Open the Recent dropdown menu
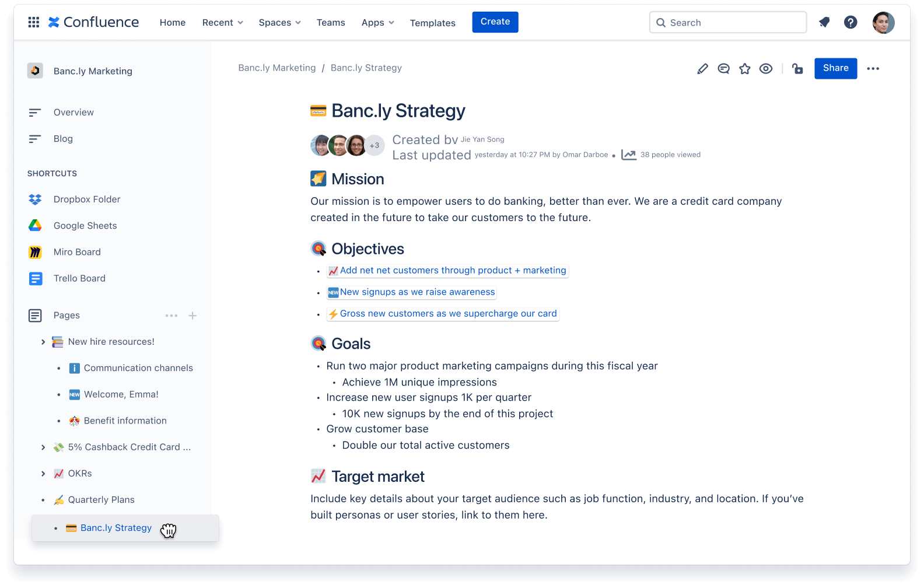This screenshot has width=924, height=588. click(222, 23)
